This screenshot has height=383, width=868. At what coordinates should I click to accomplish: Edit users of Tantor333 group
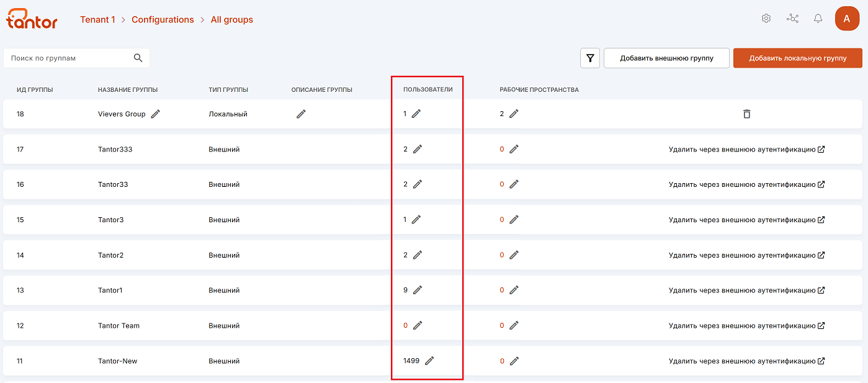click(418, 149)
